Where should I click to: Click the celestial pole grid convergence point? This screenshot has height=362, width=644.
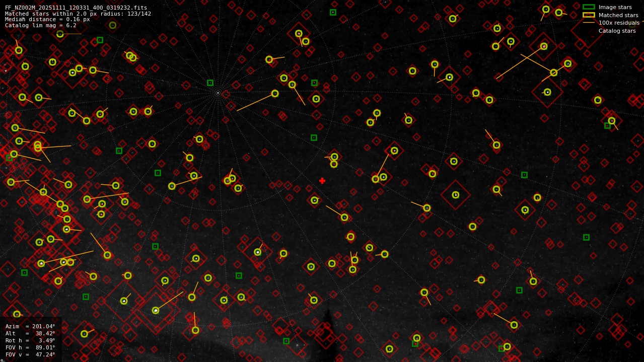point(218,93)
